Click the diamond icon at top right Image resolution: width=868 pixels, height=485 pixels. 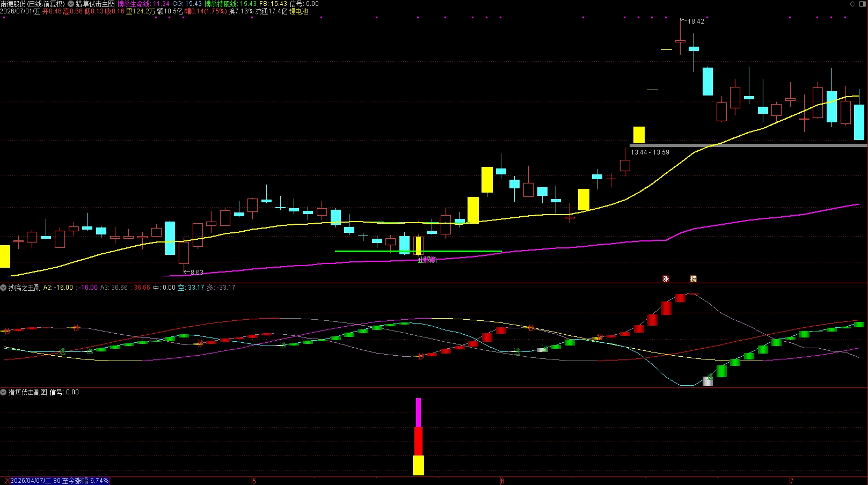coord(853,4)
